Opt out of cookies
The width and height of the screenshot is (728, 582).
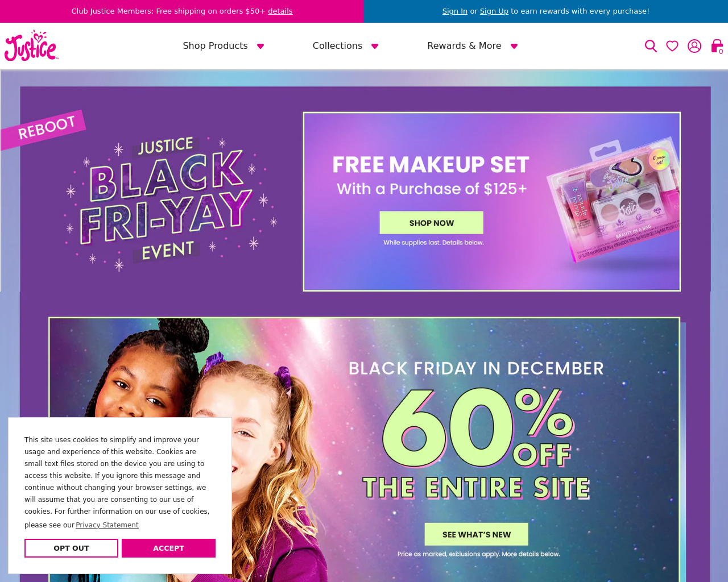71,548
